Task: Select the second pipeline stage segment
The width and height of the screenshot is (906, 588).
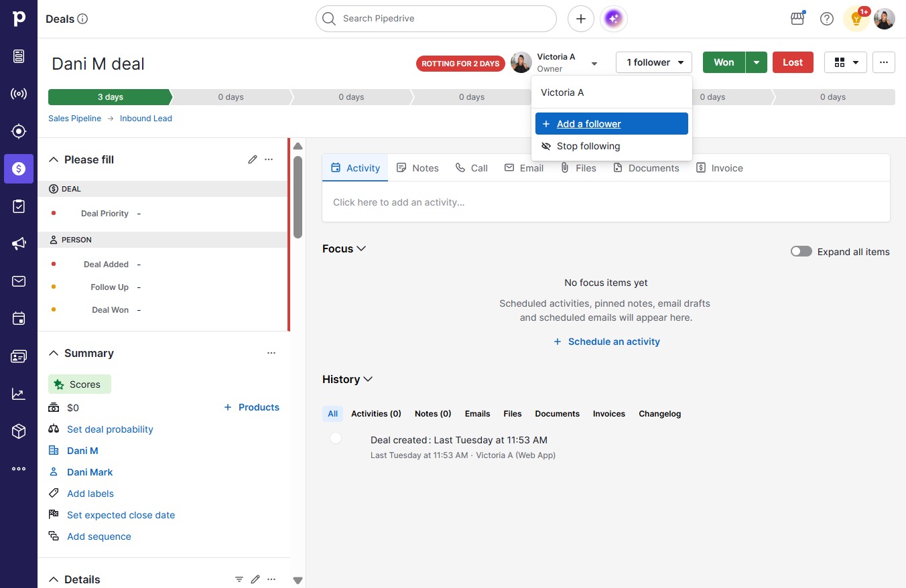Action: coord(231,97)
